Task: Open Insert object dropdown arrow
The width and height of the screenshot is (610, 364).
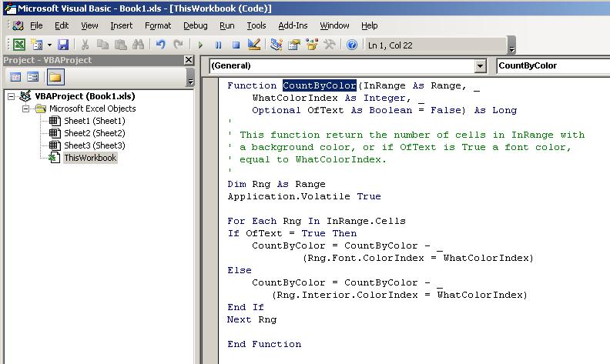Action: coord(49,45)
